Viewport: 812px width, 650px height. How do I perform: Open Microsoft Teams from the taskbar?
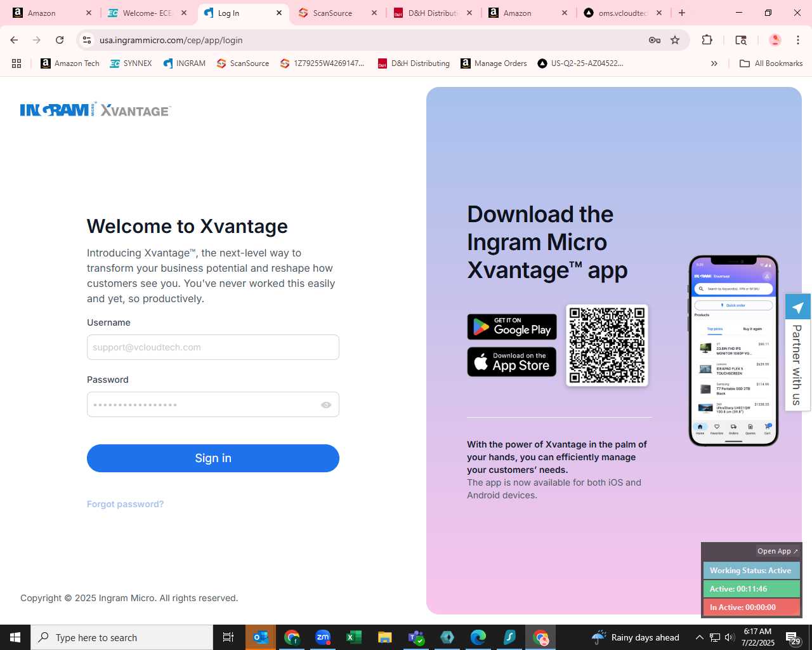[x=416, y=637]
